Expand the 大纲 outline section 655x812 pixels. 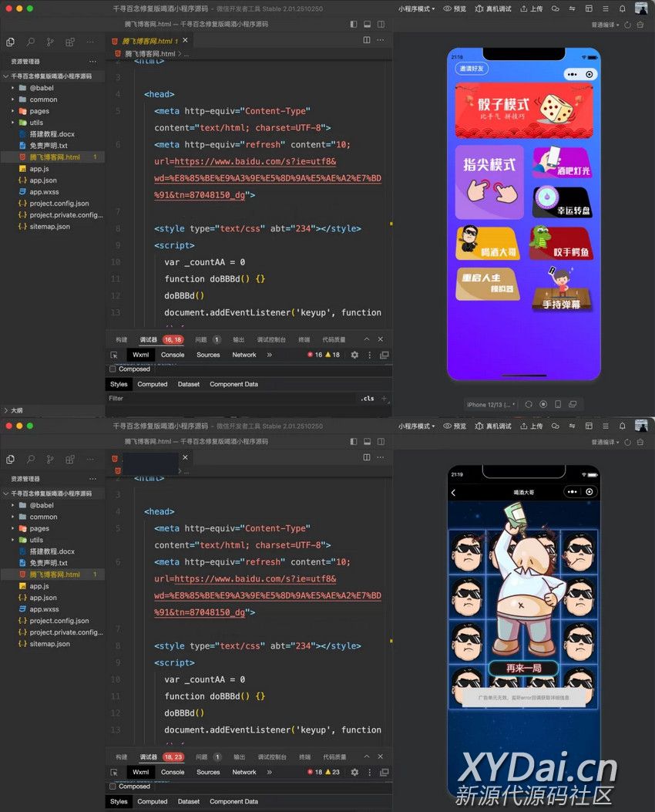click(17, 410)
